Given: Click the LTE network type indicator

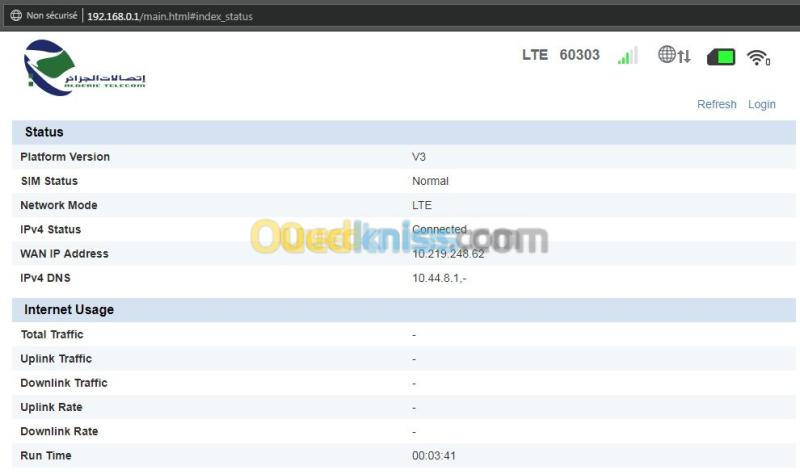Looking at the screenshot, I should pos(535,55).
